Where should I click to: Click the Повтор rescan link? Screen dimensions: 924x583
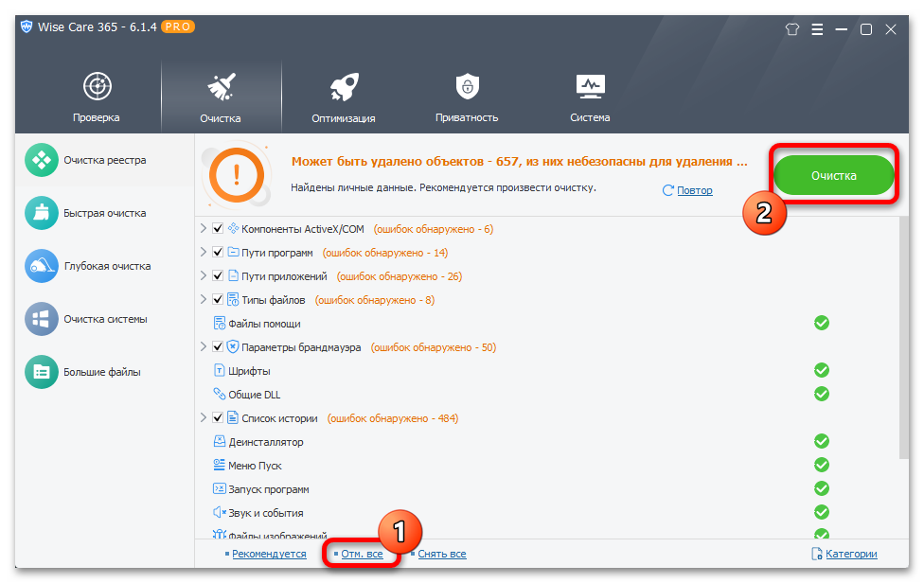click(695, 190)
